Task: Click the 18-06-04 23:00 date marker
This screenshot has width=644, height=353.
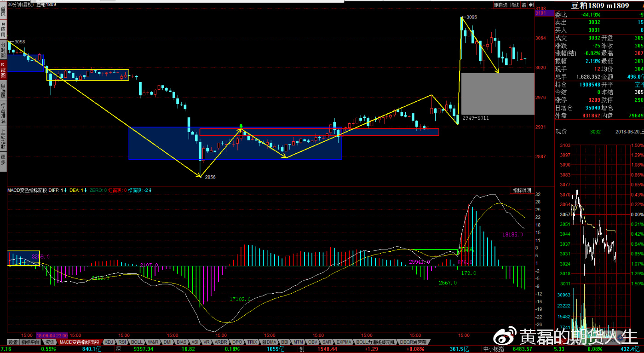Action: click(52, 336)
